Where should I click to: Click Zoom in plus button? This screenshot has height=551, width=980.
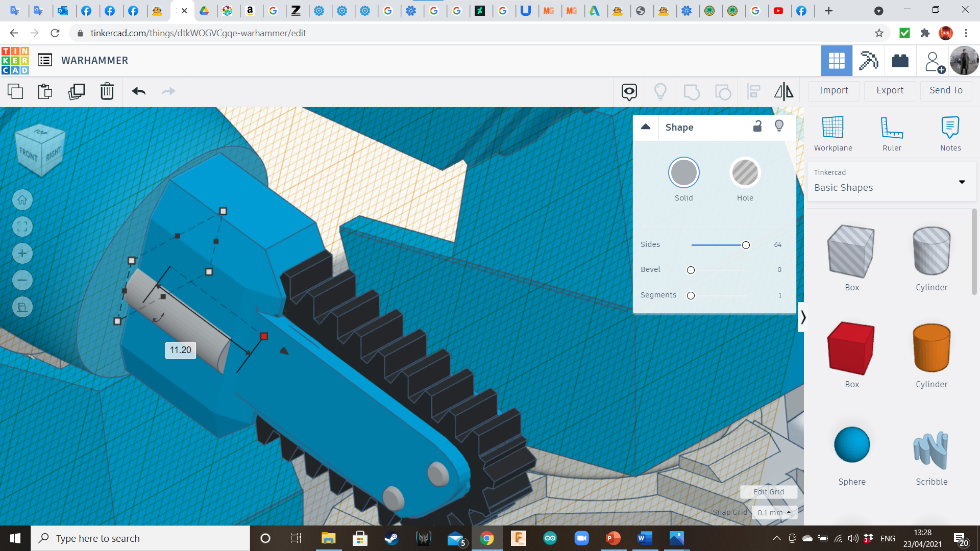click(x=22, y=254)
